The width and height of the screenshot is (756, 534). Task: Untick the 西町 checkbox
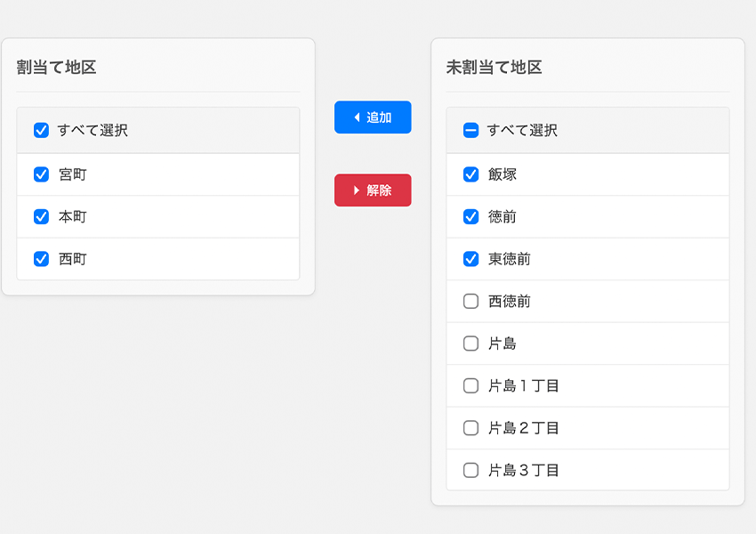(x=41, y=259)
